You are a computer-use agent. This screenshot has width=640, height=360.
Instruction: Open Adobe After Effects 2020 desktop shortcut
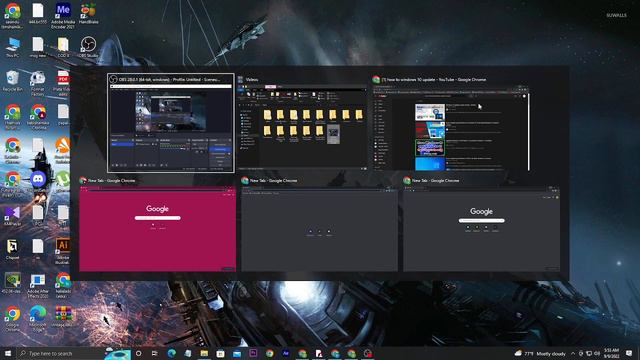click(x=38, y=285)
